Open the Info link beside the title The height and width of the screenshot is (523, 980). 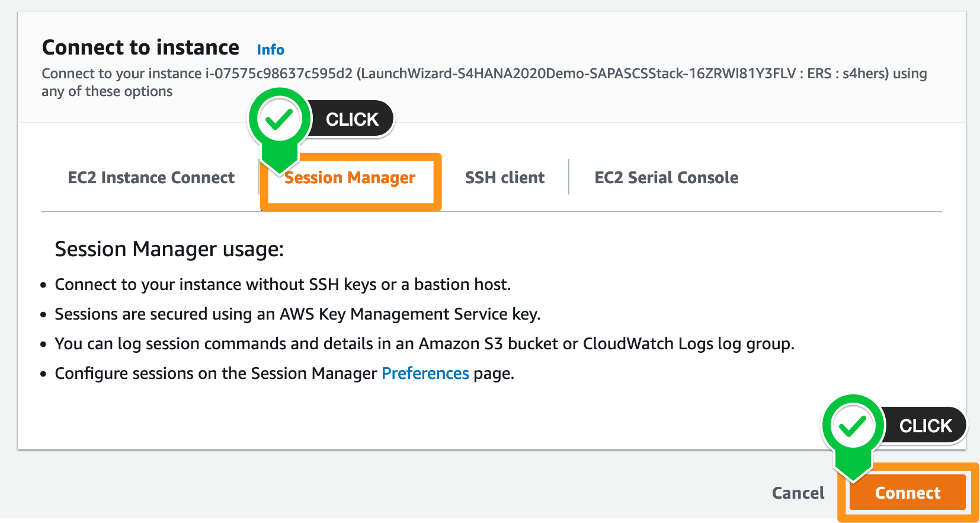(270, 50)
